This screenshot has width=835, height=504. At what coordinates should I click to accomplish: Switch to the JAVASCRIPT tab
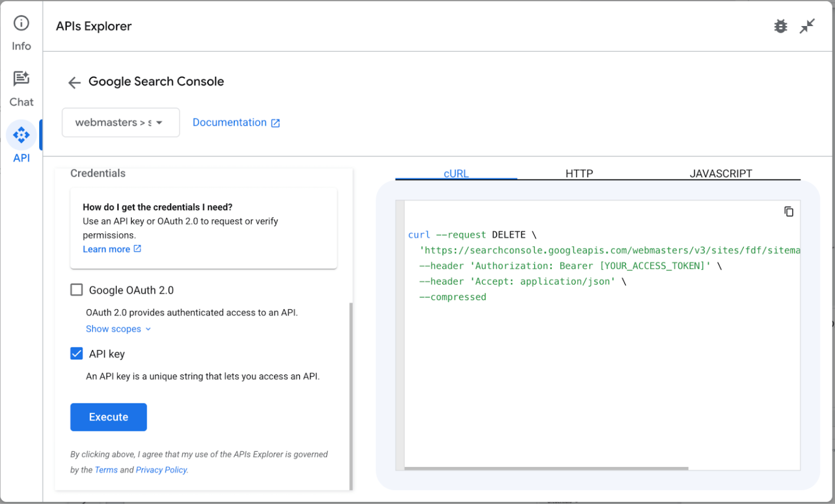tap(721, 173)
